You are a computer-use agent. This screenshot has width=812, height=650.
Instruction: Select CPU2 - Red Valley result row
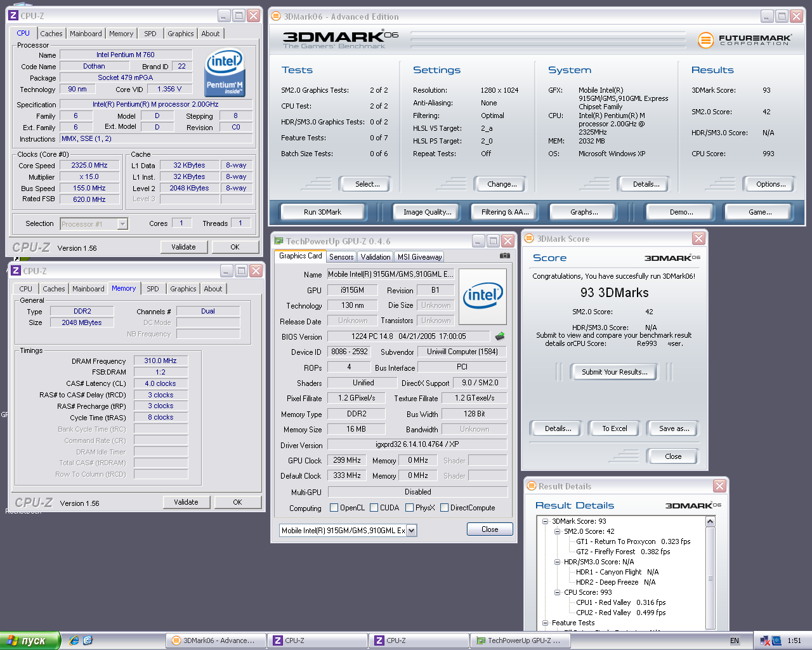pos(620,613)
